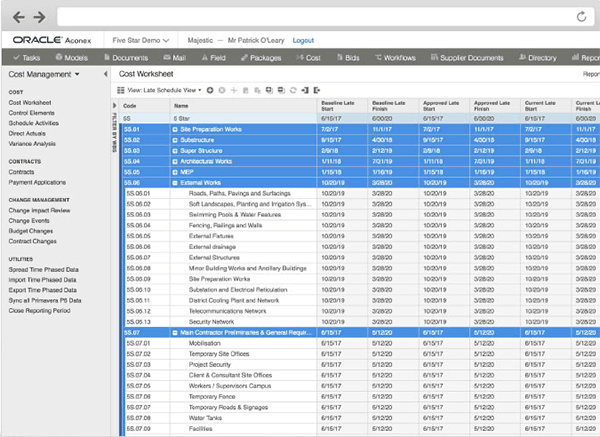Open the Mail module
This screenshot has height=437, width=600.
pyautogui.click(x=174, y=57)
